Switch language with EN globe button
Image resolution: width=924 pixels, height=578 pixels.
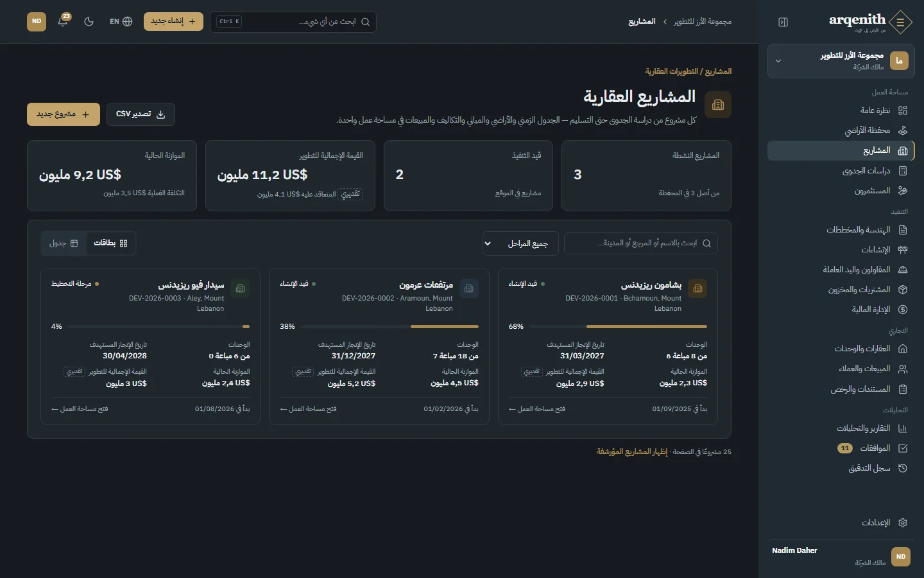[x=121, y=21]
